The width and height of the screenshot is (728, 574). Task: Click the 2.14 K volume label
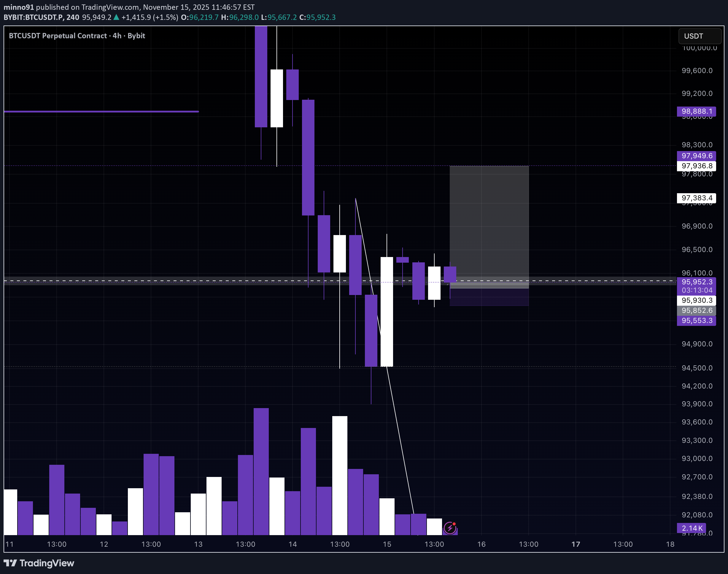coord(692,528)
